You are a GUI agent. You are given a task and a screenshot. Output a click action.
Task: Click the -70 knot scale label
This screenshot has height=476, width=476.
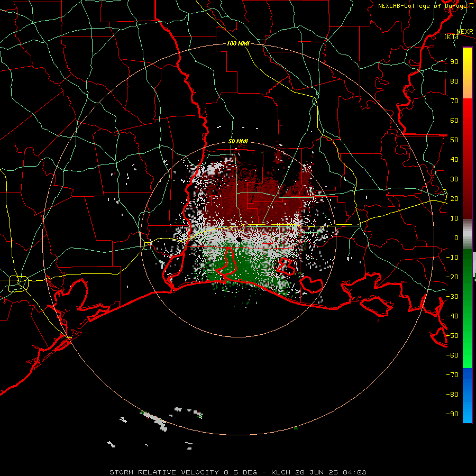point(452,375)
